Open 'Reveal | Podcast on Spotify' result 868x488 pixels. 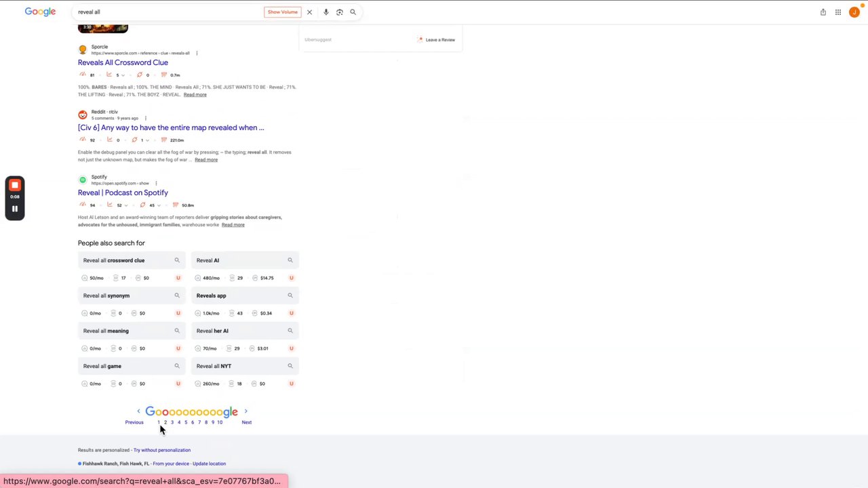[x=123, y=192]
